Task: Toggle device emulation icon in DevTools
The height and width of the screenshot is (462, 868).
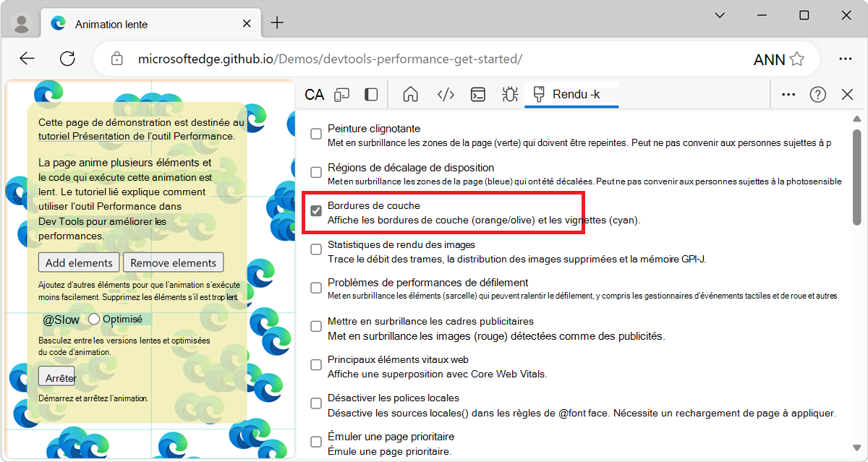Action: 342,95
